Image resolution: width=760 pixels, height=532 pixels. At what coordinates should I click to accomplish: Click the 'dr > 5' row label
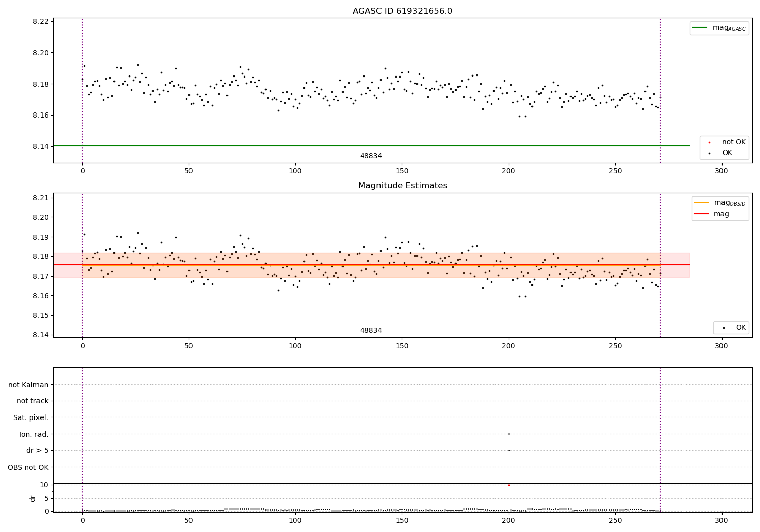[x=37, y=451]
